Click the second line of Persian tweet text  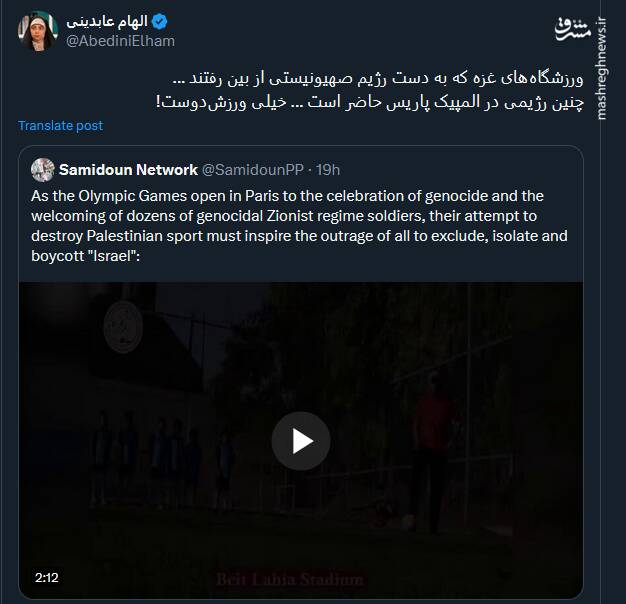click(370, 102)
